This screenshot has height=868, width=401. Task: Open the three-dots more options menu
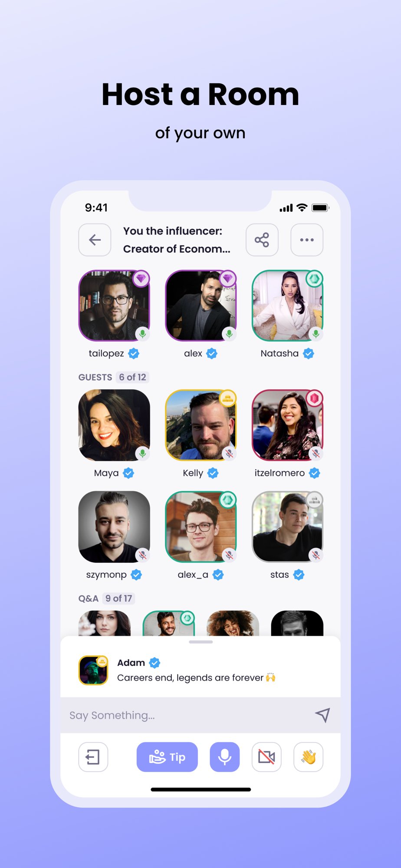point(307,240)
